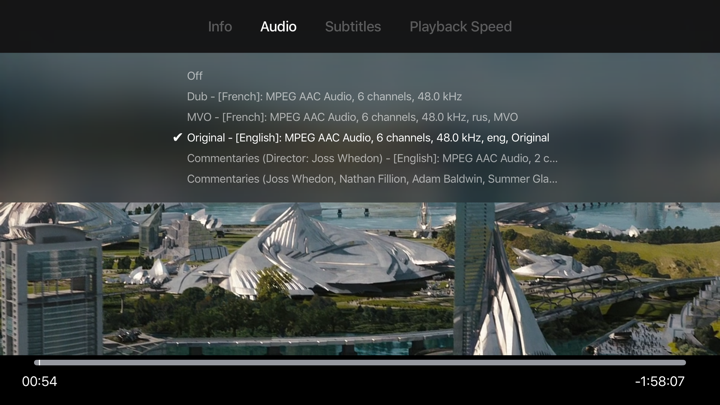Viewport: 720px width, 405px height.
Task: Click the video frame of futuristic city
Action: [360, 278]
